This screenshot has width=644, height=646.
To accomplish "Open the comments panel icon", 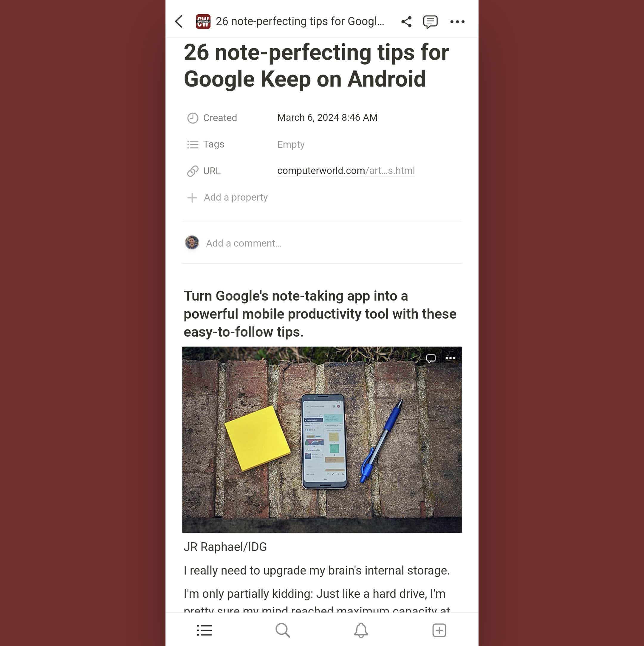I will pyautogui.click(x=430, y=21).
